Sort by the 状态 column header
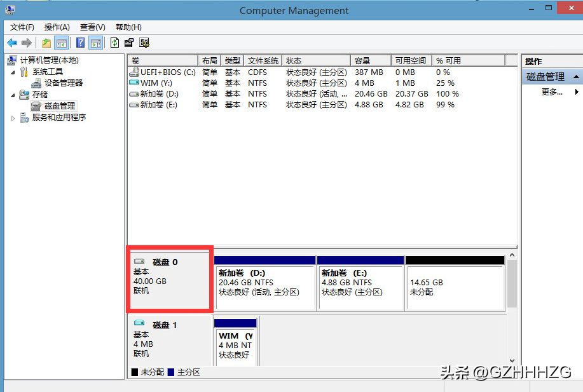 coord(317,60)
